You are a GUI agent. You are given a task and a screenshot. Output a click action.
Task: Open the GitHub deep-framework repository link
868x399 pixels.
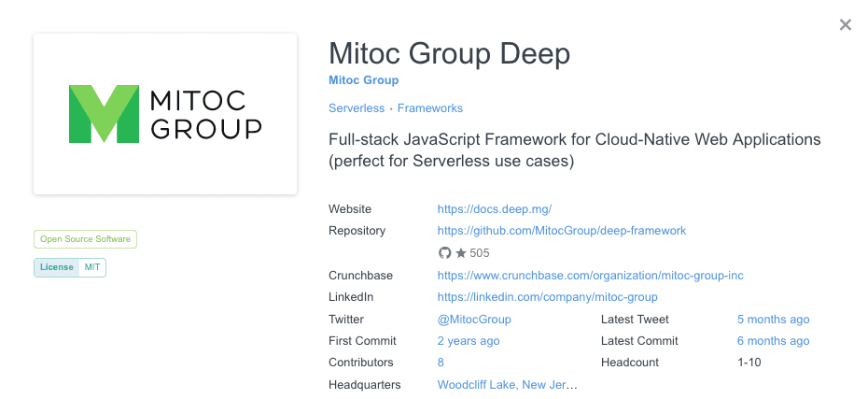click(562, 231)
